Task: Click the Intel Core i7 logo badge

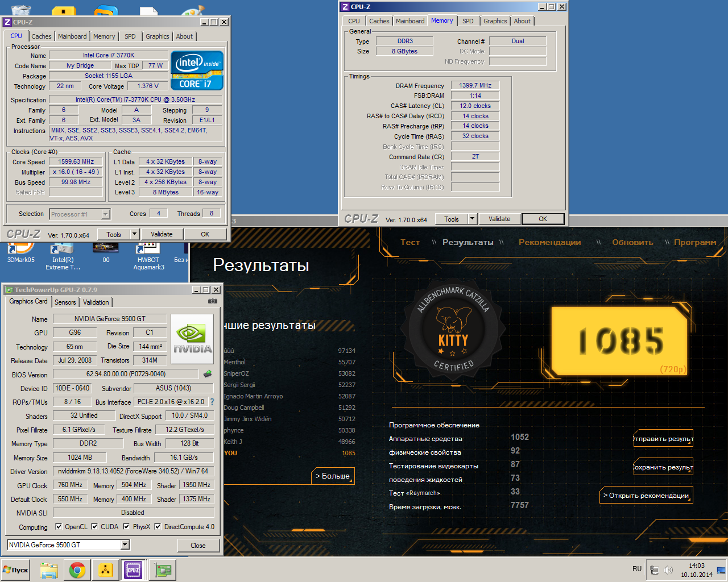Action: click(197, 70)
